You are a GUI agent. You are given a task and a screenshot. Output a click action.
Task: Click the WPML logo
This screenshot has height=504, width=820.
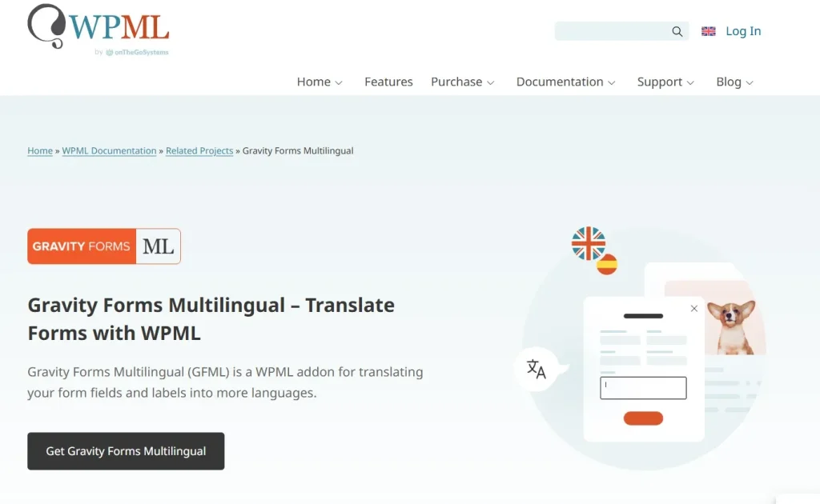click(x=98, y=26)
